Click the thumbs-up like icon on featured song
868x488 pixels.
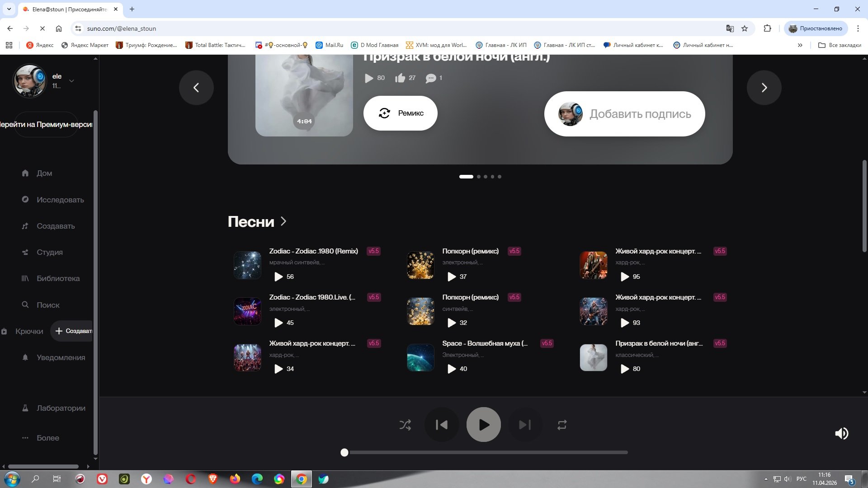(x=400, y=78)
